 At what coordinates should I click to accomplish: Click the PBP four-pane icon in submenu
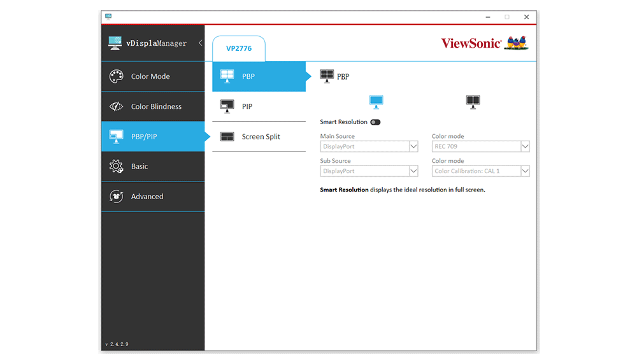coord(227,76)
